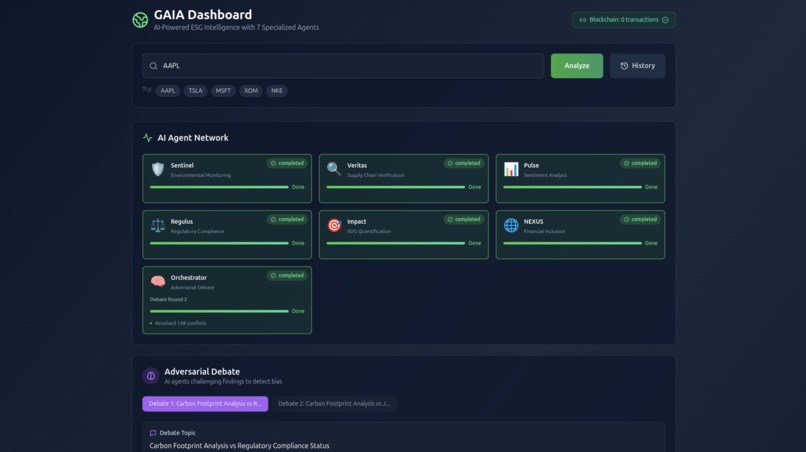Click Sentiment Analysis subtitle in Pulse card

click(545, 175)
